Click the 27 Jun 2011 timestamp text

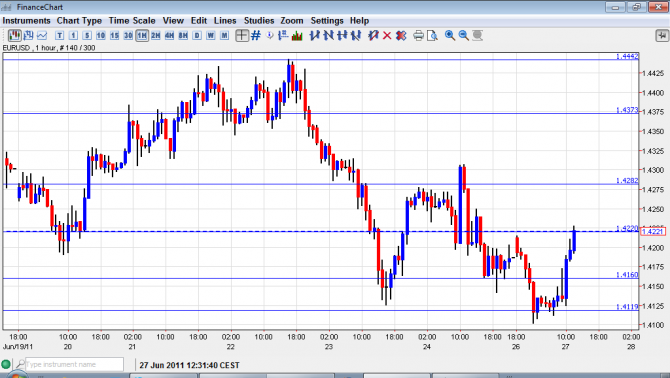click(189, 365)
